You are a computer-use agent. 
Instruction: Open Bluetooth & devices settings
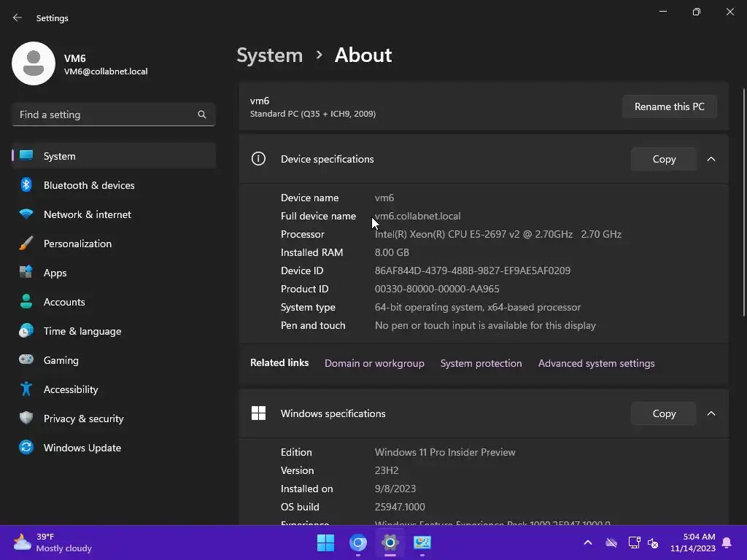114,185
